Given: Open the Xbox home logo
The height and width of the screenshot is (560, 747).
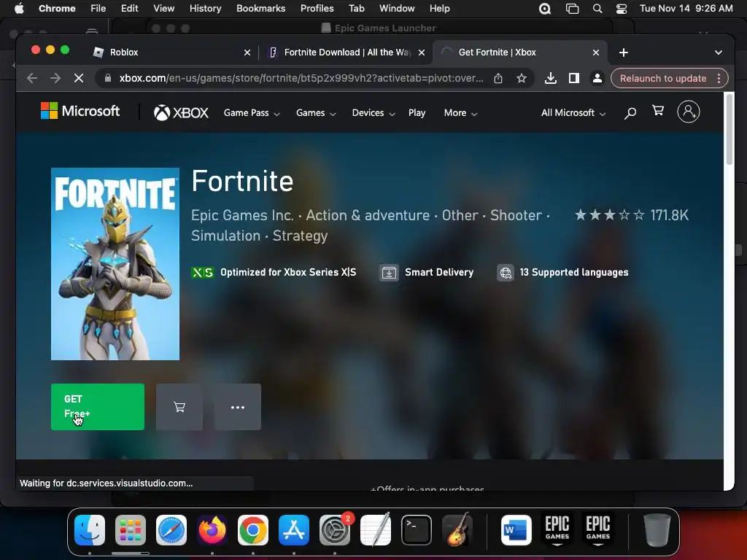Looking at the screenshot, I should tap(181, 113).
